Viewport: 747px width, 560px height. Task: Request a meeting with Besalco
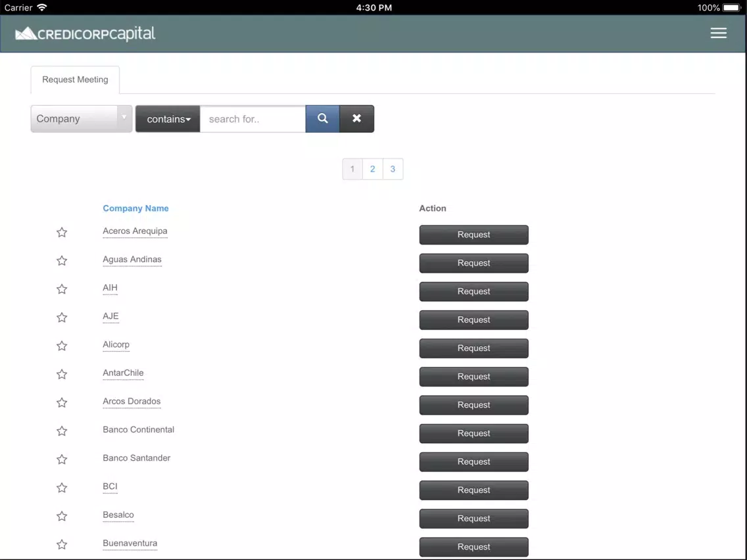click(x=474, y=519)
